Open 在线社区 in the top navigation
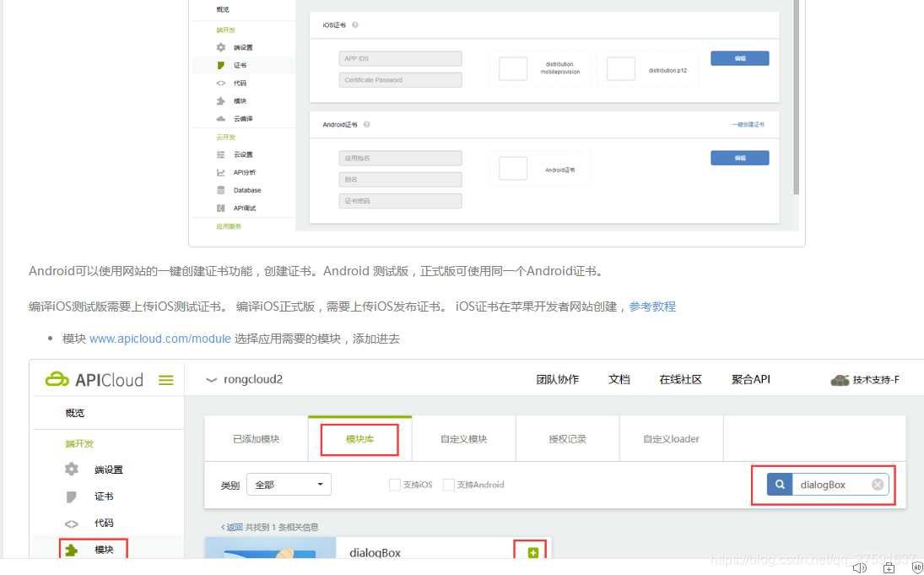Image resolution: width=924 pixels, height=575 pixels. 681,379
